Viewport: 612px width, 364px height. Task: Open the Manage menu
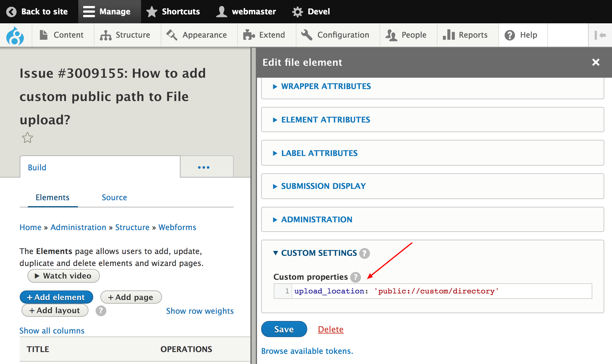[x=110, y=11]
